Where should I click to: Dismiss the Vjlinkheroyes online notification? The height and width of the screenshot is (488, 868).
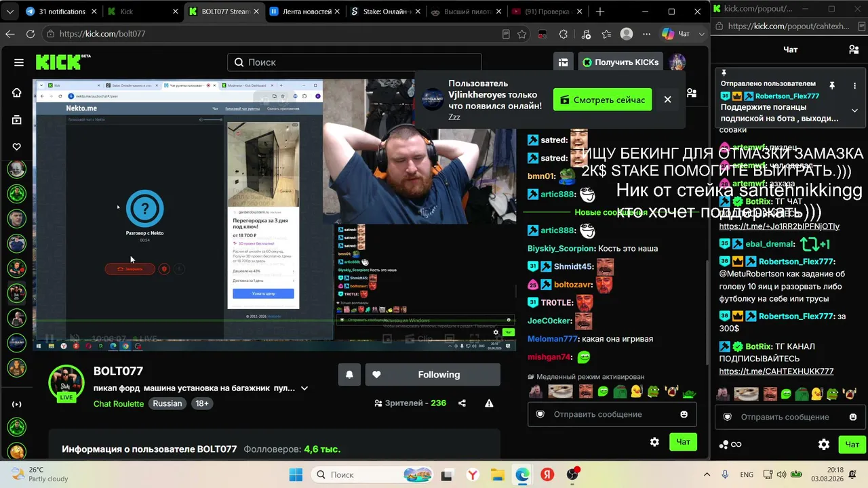(x=667, y=100)
